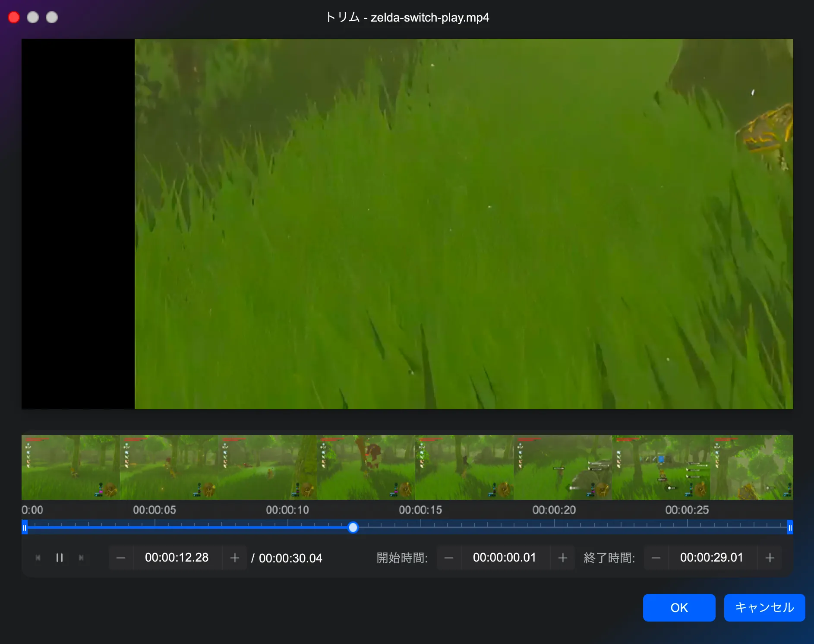Screen dimensions: 814x644
Task: Increase the current position time
Action: coord(234,558)
